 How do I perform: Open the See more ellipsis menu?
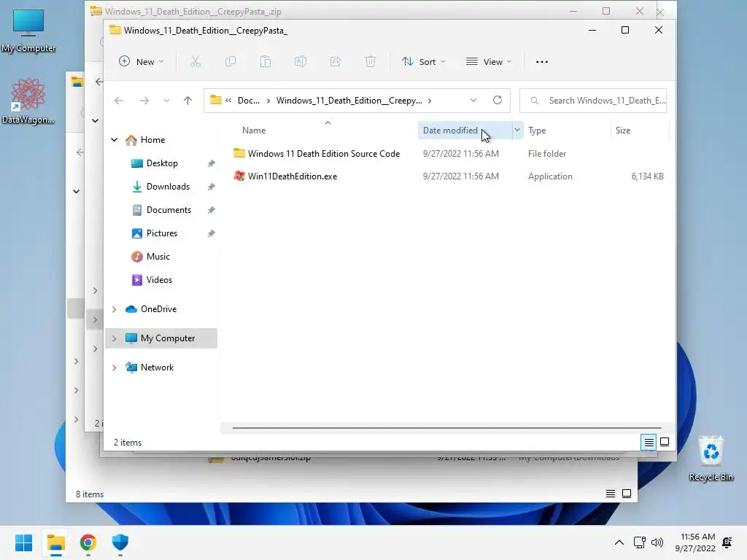click(542, 62)
